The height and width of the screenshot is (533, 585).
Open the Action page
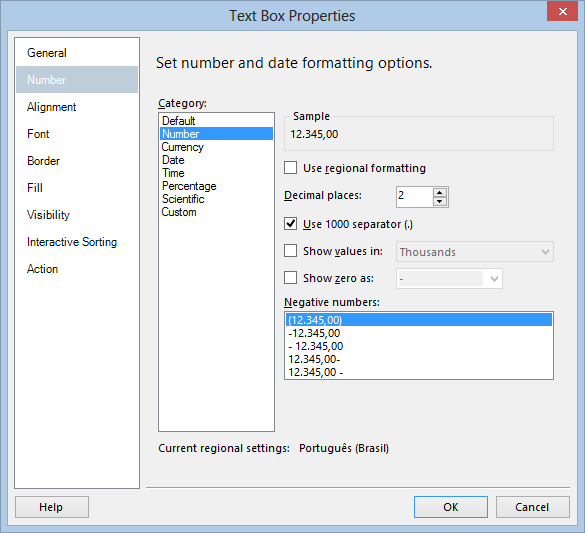[x=76, y=269]
